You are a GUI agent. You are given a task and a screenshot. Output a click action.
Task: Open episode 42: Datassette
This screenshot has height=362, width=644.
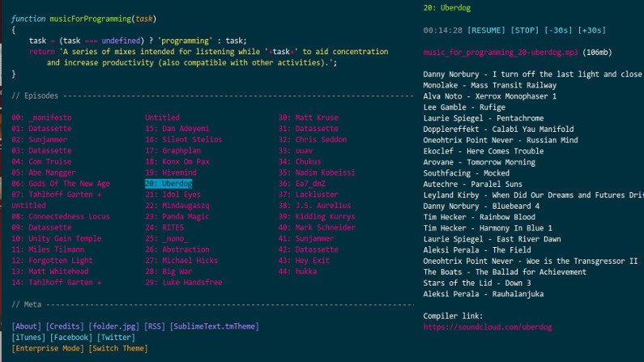coord(309,249)
